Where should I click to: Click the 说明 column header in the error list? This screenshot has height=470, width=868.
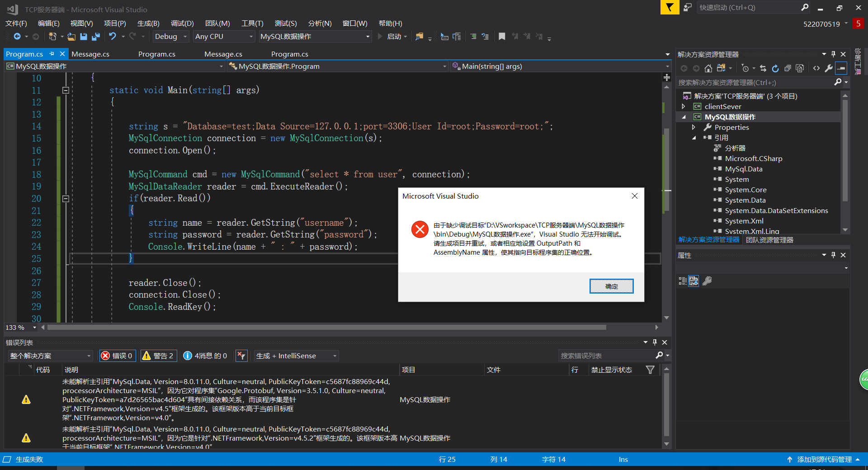point(71,370)
